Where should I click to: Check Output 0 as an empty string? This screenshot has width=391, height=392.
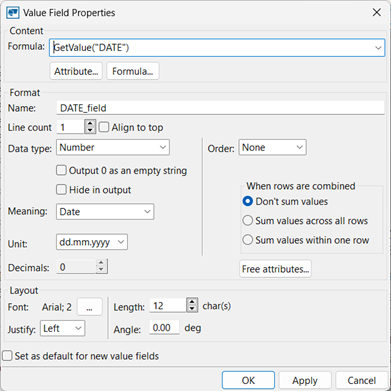click(x=61, y=171)
